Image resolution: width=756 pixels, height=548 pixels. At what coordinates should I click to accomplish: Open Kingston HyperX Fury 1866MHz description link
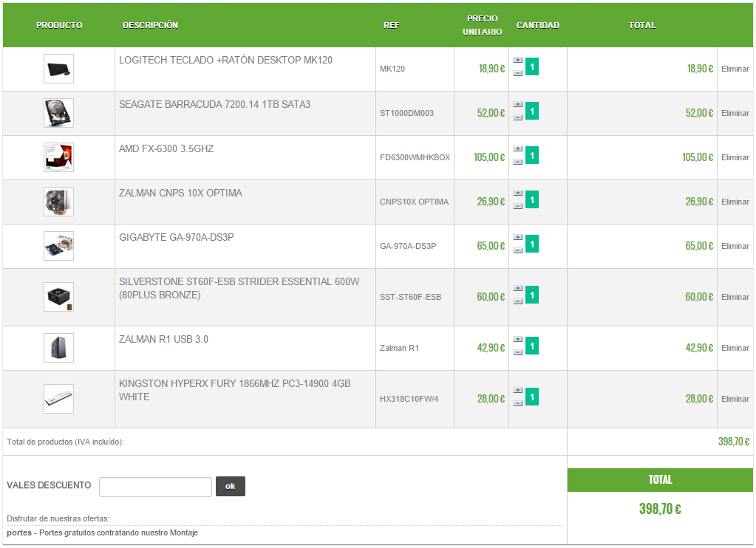[235, 391]
